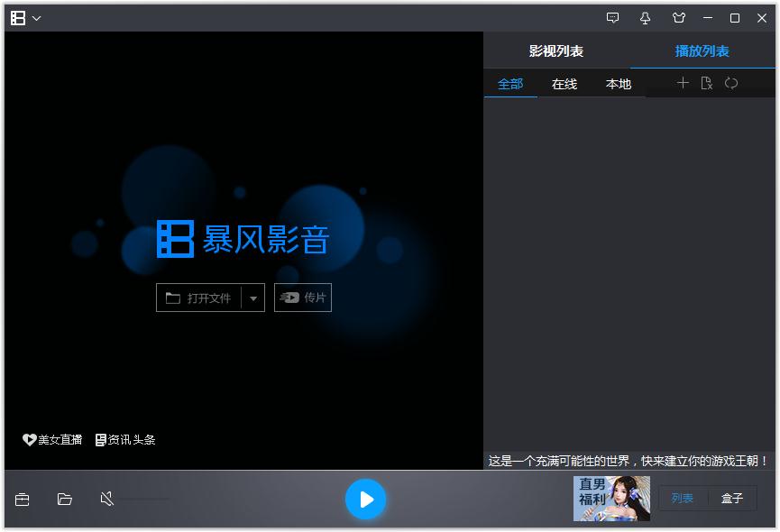Click the pin announcement icon in titlebar
Image resolution: width=780 pixels, height=532 pixels.
click(646, 17)
